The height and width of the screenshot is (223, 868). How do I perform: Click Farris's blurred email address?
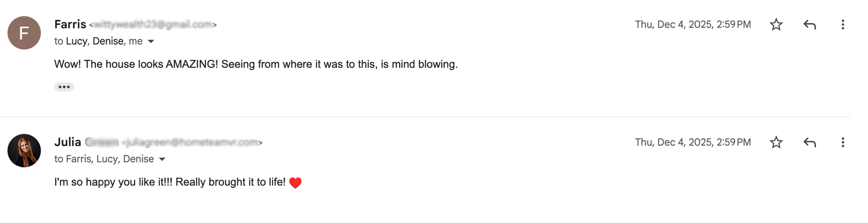(153, 25)
